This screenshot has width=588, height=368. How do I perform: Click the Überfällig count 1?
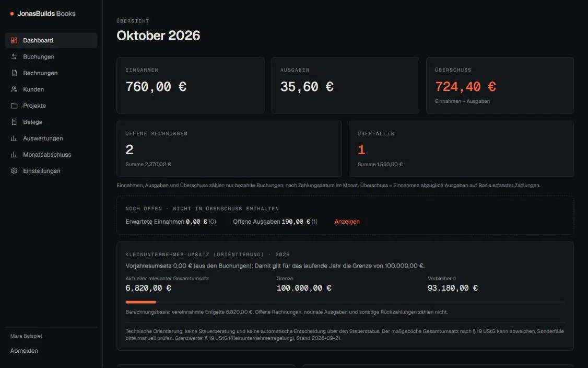tap(361, 150)
